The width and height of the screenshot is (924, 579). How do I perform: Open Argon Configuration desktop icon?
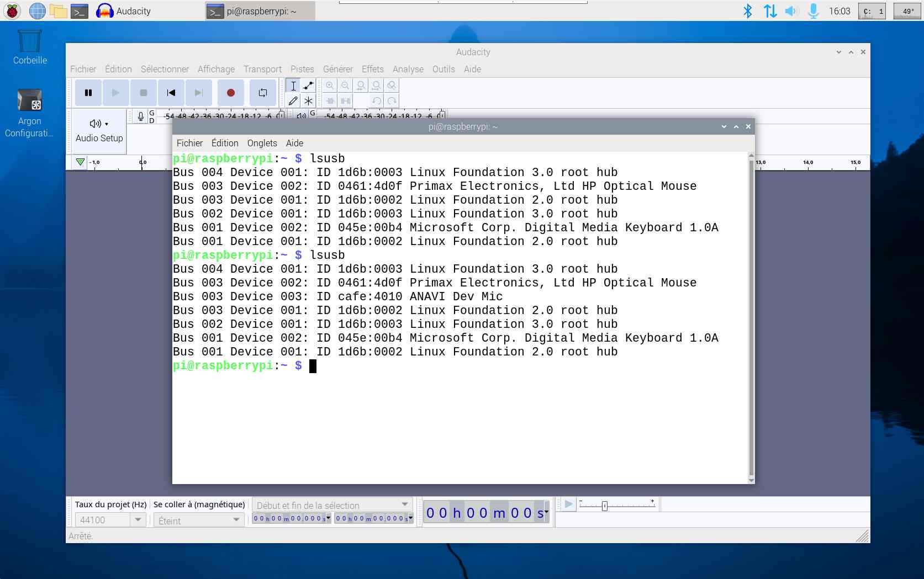click(x=29, y=113)
